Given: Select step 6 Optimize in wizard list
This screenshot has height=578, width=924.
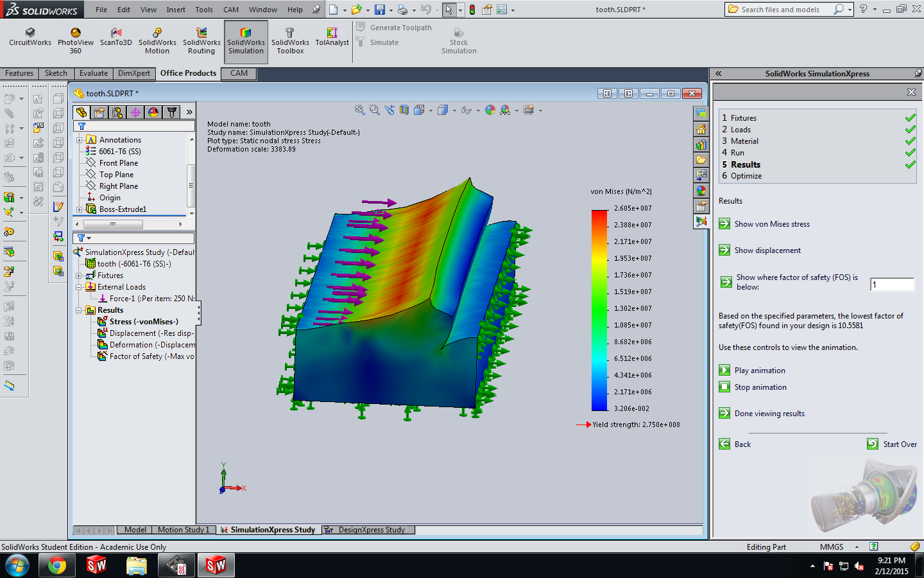Looking at the screenshot, I should coord(742,176).
